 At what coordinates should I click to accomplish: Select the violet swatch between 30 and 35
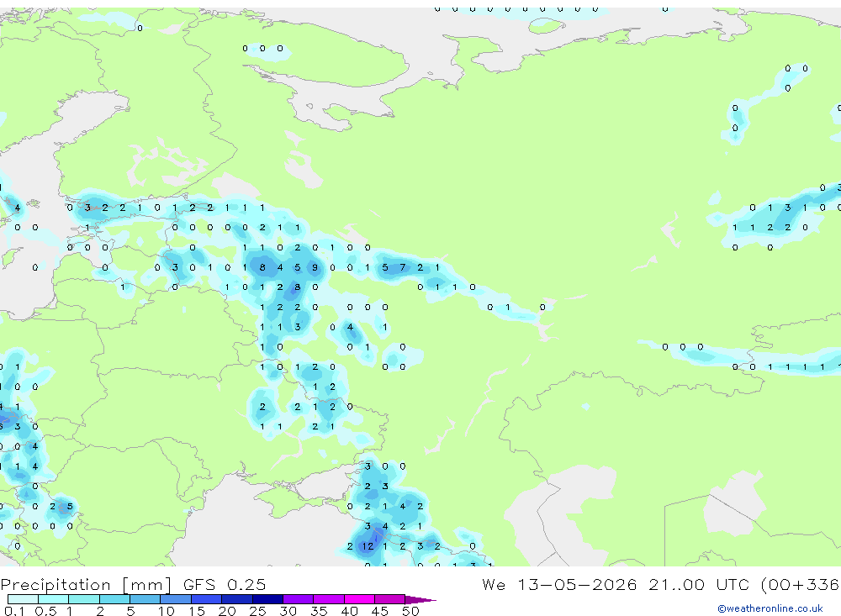[x=299, y=599]
